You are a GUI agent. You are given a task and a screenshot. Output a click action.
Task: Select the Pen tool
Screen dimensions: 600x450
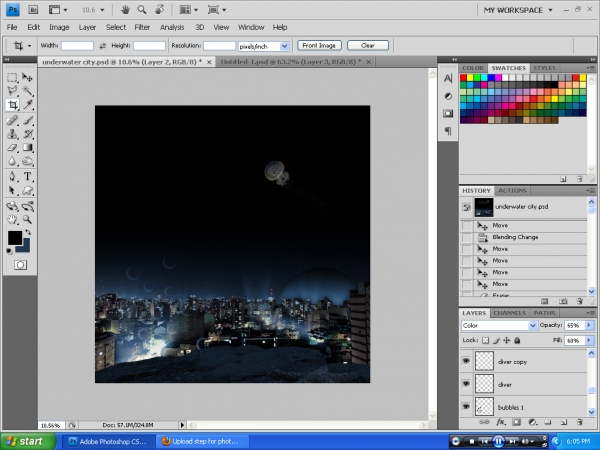click(12, 176)
